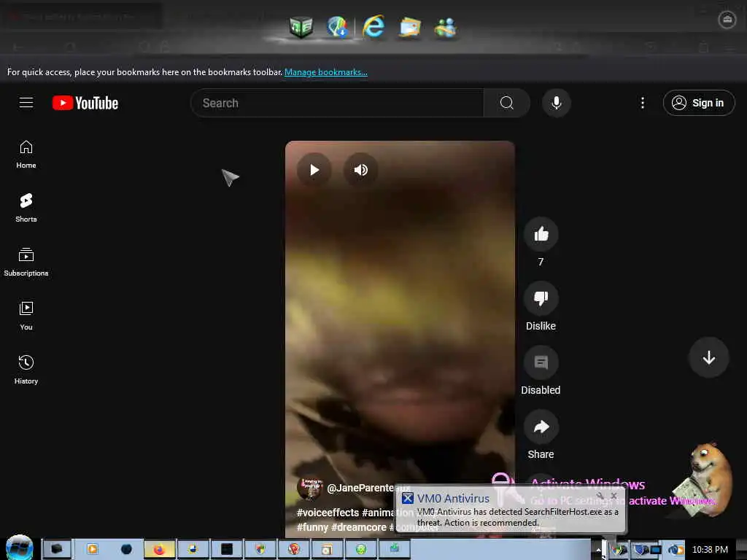Click the taskbar clock 10:38 PM

tap(710, 550)
